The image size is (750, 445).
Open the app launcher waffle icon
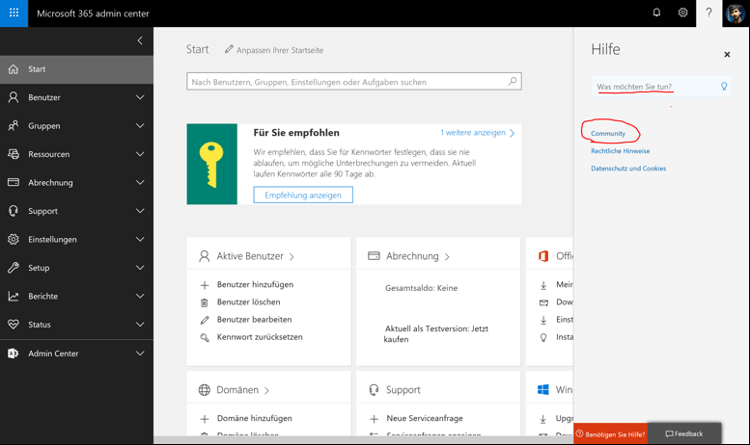point(13,13)
